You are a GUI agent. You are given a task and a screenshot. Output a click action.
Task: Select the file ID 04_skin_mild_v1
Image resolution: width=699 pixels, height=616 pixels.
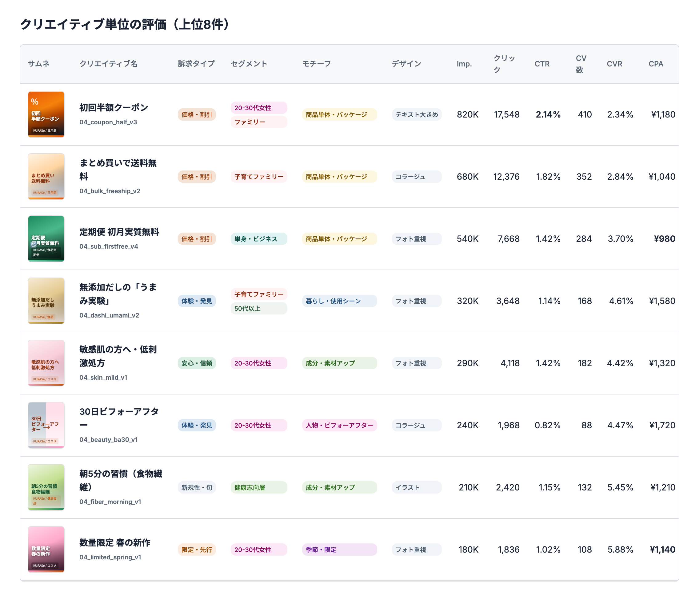click(x=103, y=378)
